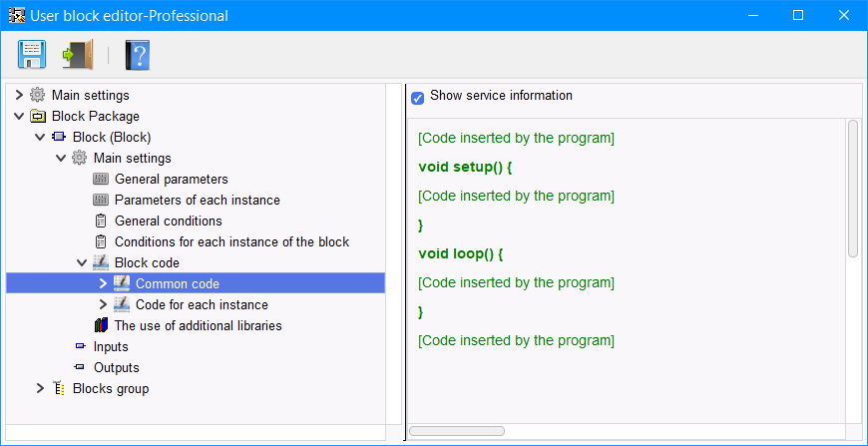Click the Exit door toolbar icon

click(x=77, y=54)
